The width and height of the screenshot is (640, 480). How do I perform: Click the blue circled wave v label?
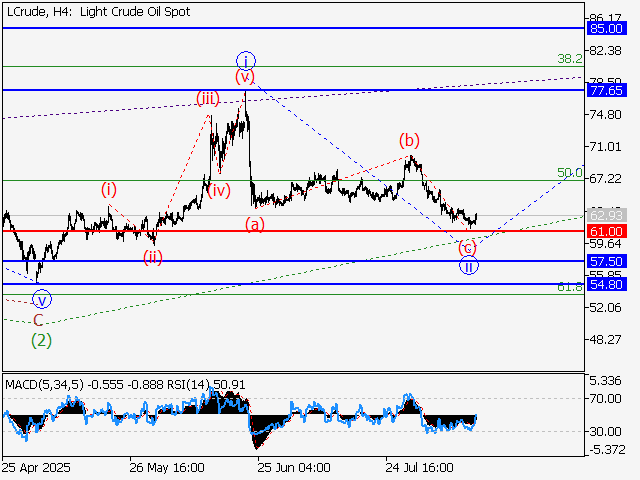pos(41,298)
